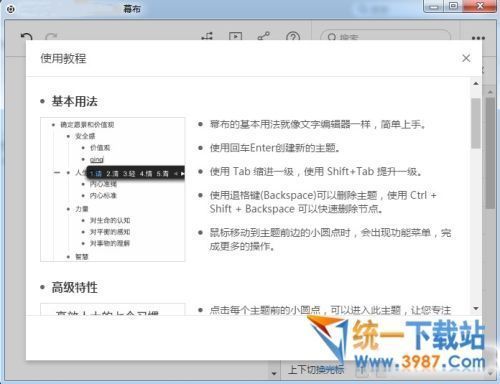Viewport: 500px width, 384px height.
Task: Click the tutorial scrollbar thumb
Action: 476,123
